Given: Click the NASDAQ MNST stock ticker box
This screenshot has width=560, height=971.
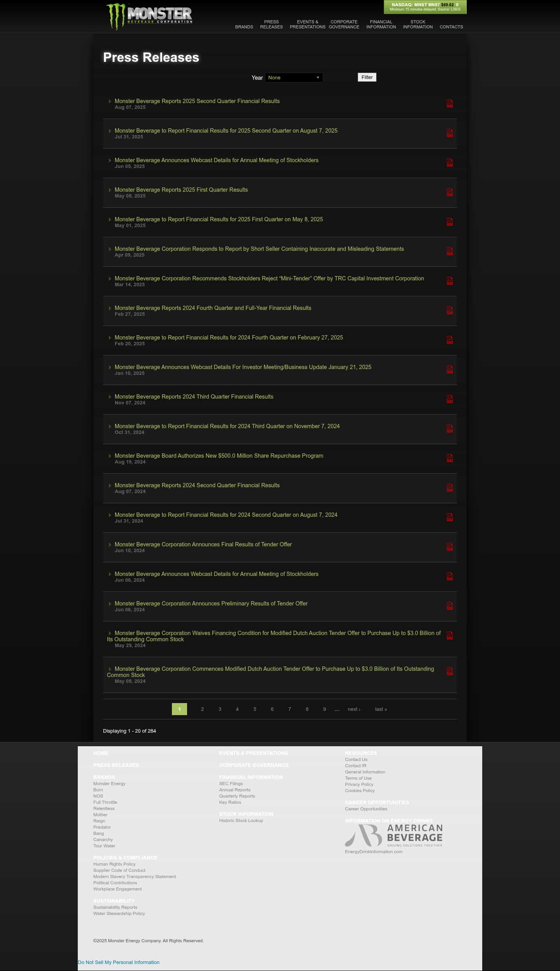Looking at the screenshot, I should click(425, 7).
